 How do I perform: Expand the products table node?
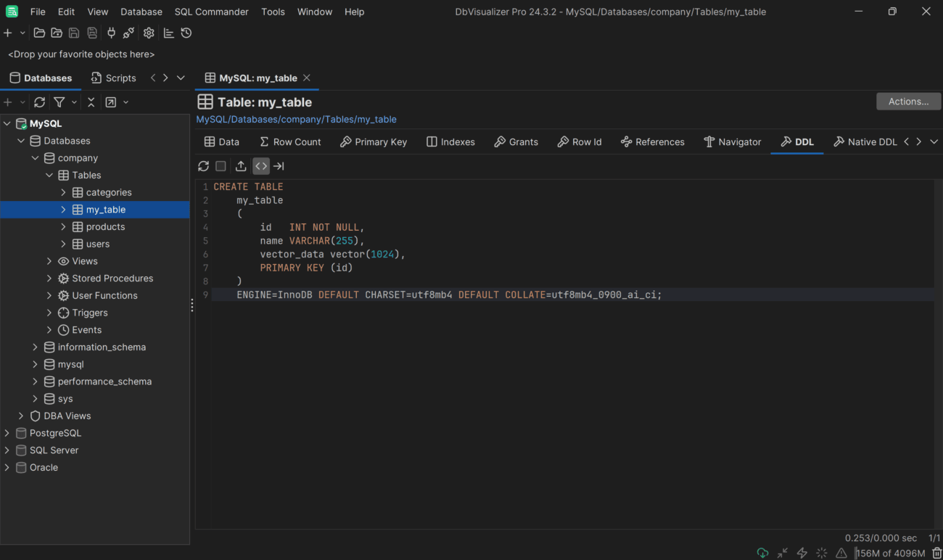63,226
